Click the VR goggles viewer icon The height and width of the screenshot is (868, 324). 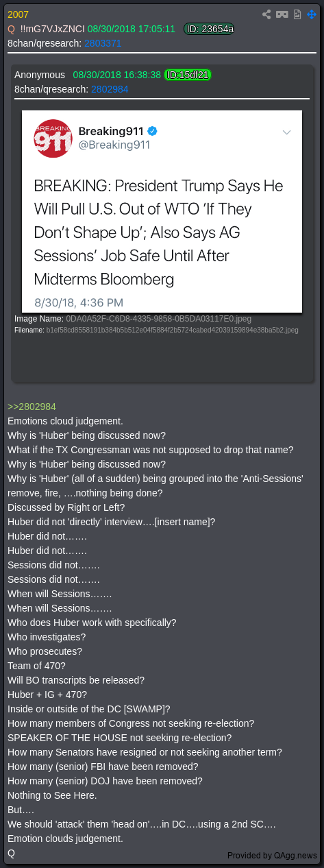(x=282, y=14)
